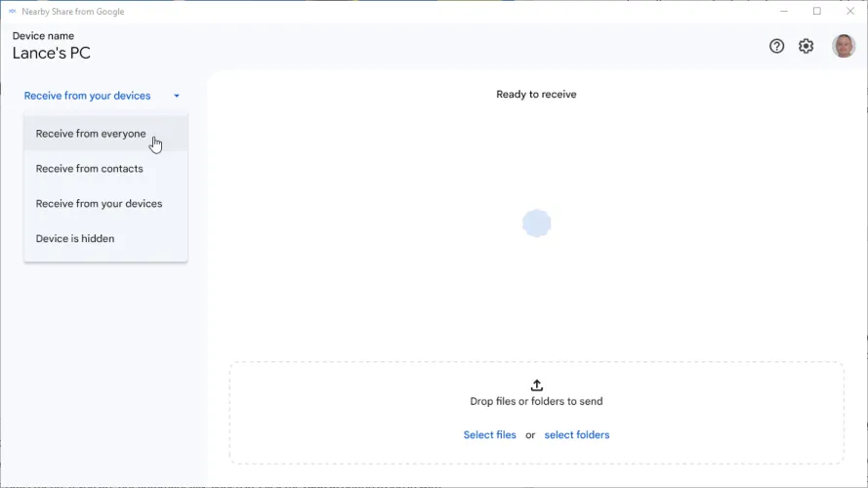868x488 pixels.
Task: Close the Nearby Share window
Action: pyautogui.click(x=849, y=12)
